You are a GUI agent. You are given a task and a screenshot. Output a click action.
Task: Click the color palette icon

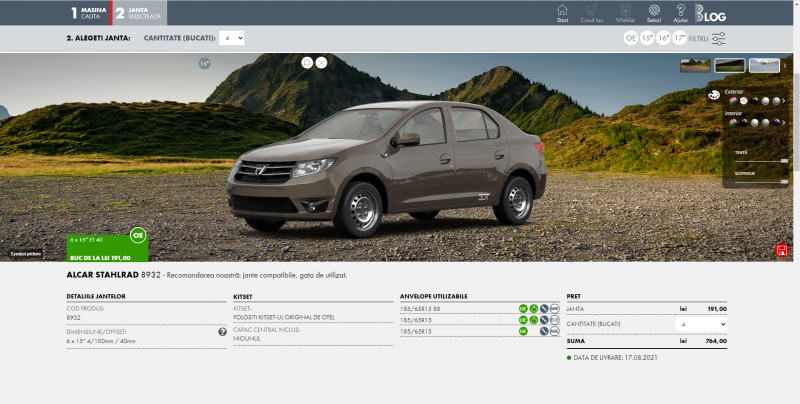click(x=713, y=95)
